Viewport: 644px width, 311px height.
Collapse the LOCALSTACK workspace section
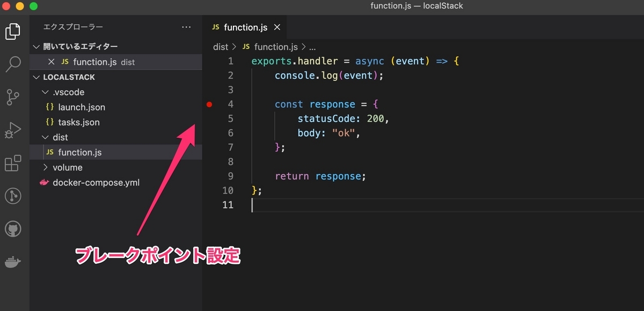(x=36, y=77)
